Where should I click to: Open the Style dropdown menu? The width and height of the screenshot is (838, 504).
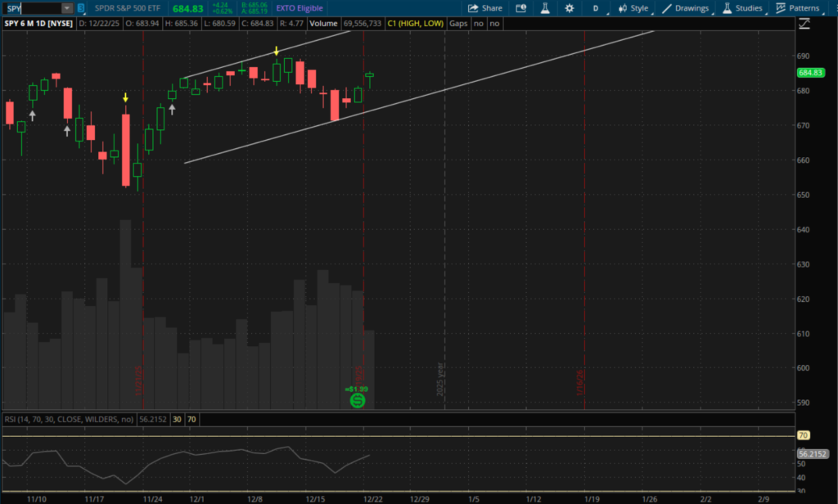(633, 8)
